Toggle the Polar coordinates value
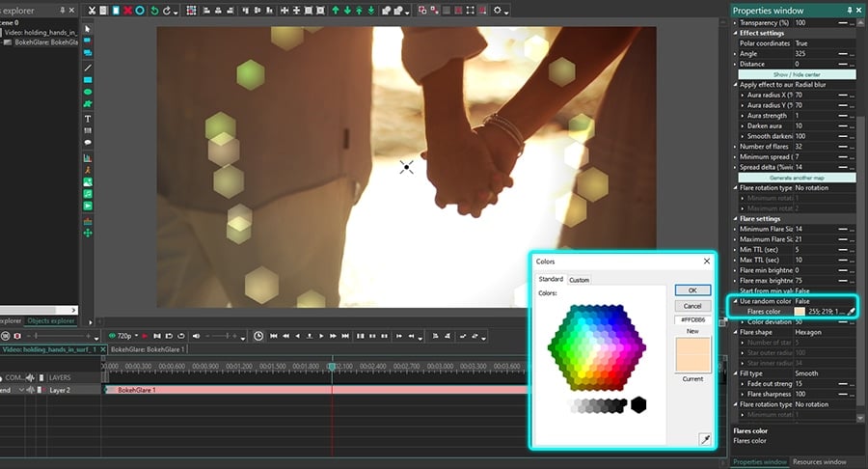 pyautogui.click(x=802, y=43)
